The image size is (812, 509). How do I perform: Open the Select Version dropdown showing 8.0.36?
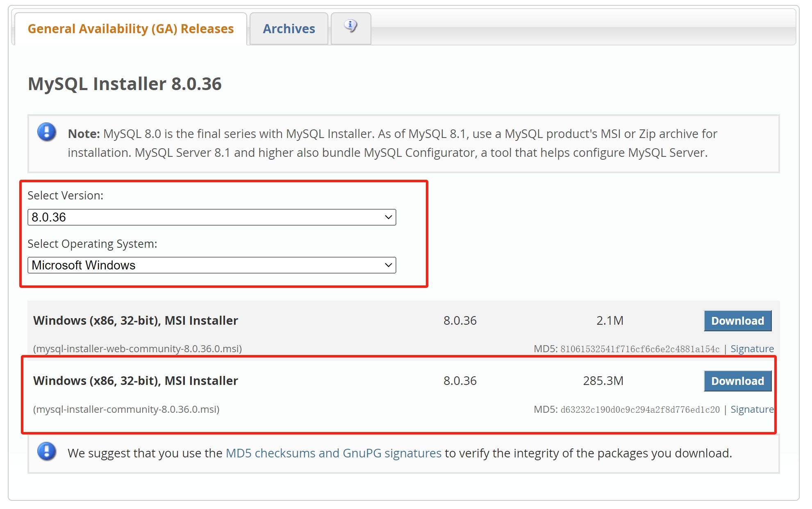[212, 217]
